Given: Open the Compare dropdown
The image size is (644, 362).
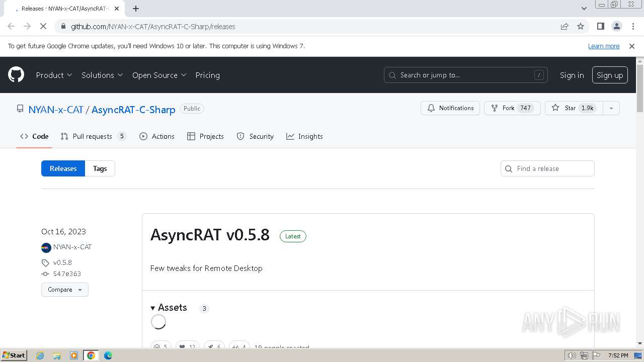Looking at the screenshot, I should click(65, 290).
